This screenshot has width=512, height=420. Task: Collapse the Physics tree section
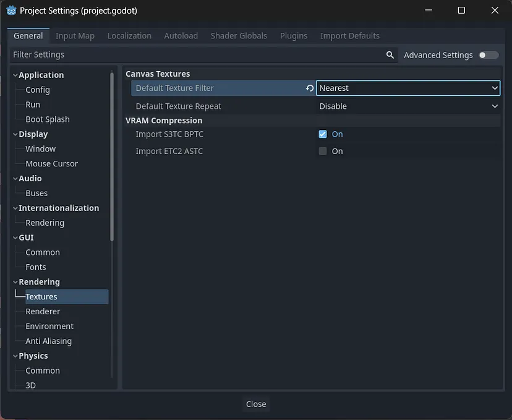pyautogui.click(x=15, y=356)
